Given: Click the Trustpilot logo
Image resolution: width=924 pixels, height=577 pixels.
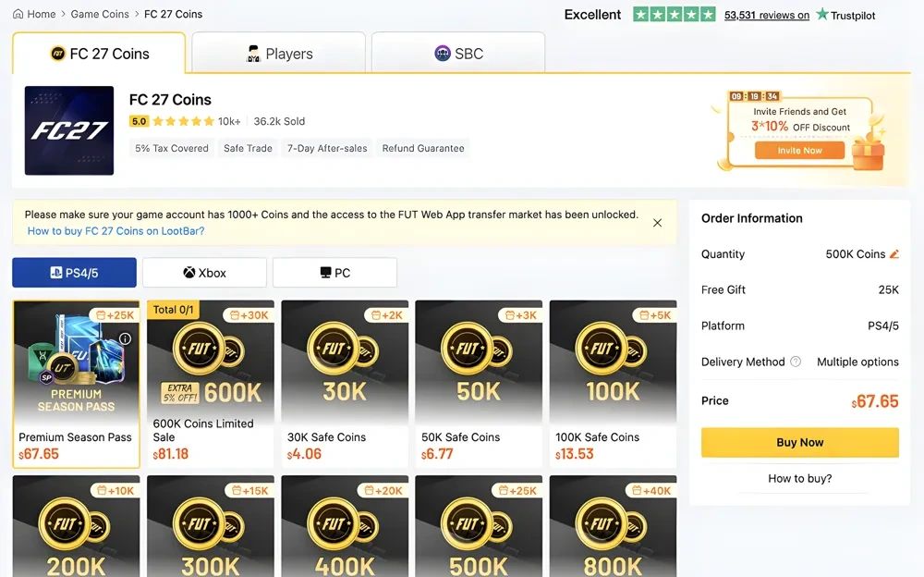Looking at the screenshot, I should (845, 15).
